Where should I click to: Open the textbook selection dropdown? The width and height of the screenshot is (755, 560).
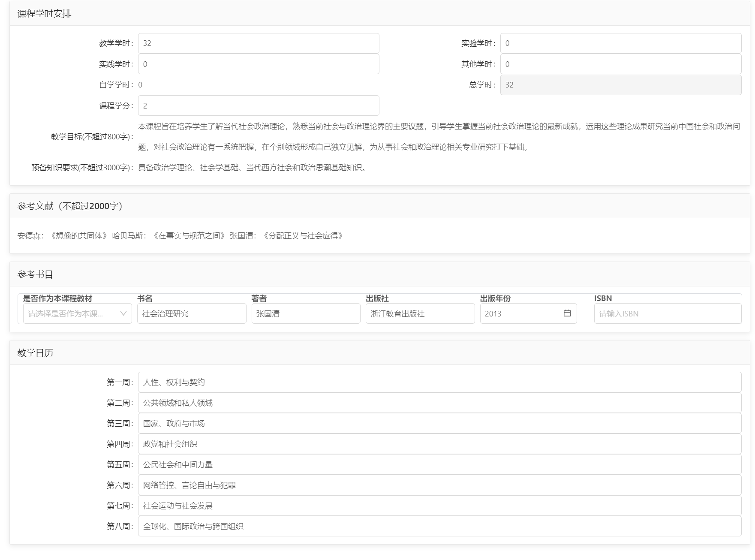coord(77,313)
